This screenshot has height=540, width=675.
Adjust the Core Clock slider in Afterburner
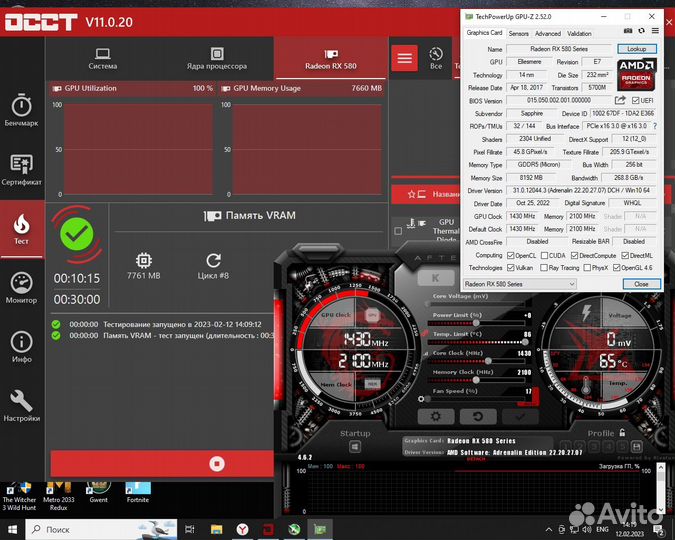pos(488,361)
